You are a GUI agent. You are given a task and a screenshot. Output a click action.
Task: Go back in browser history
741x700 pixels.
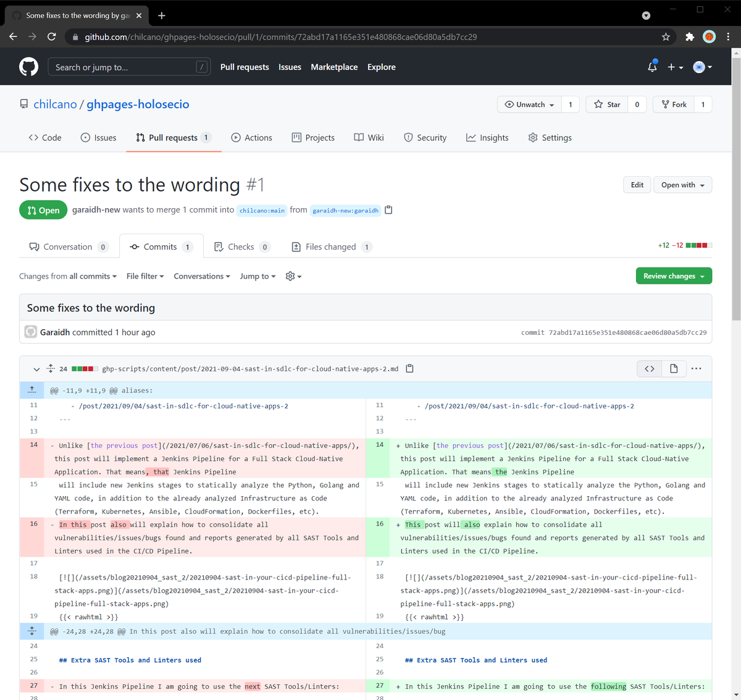pyautogui.click(x=14, y=37)
